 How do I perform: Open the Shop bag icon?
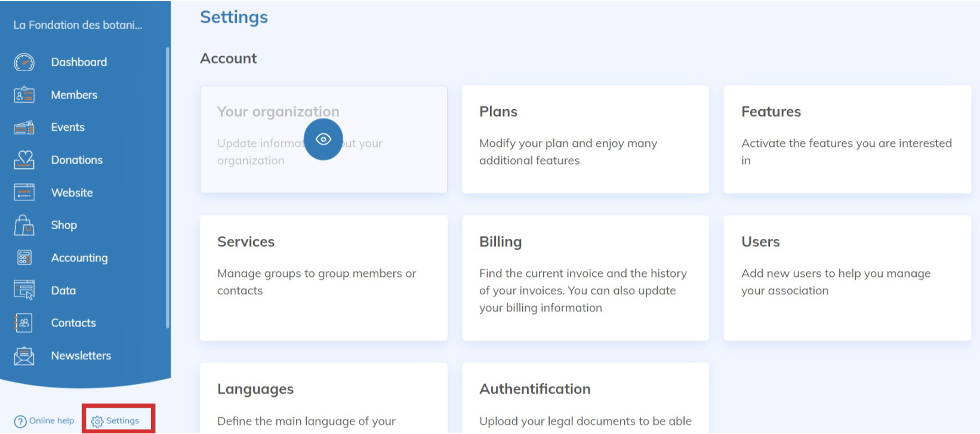pyautogui.click(x=24, y=225)
